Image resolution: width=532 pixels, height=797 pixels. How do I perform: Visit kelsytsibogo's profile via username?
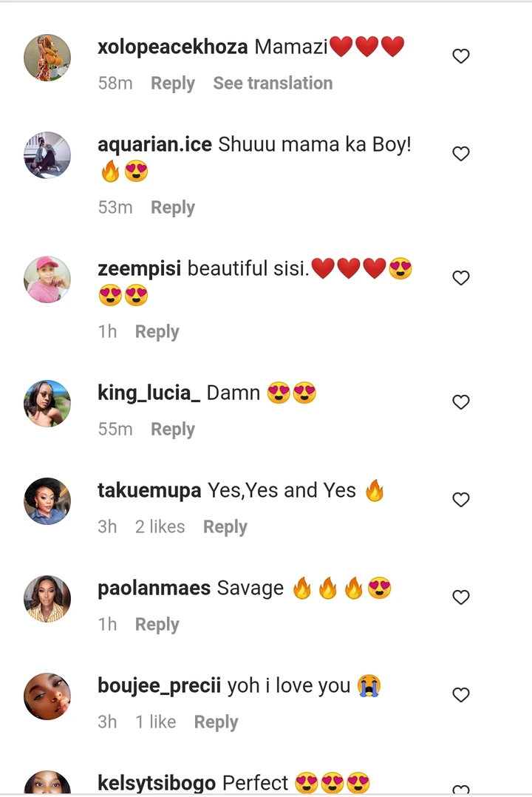157,782
